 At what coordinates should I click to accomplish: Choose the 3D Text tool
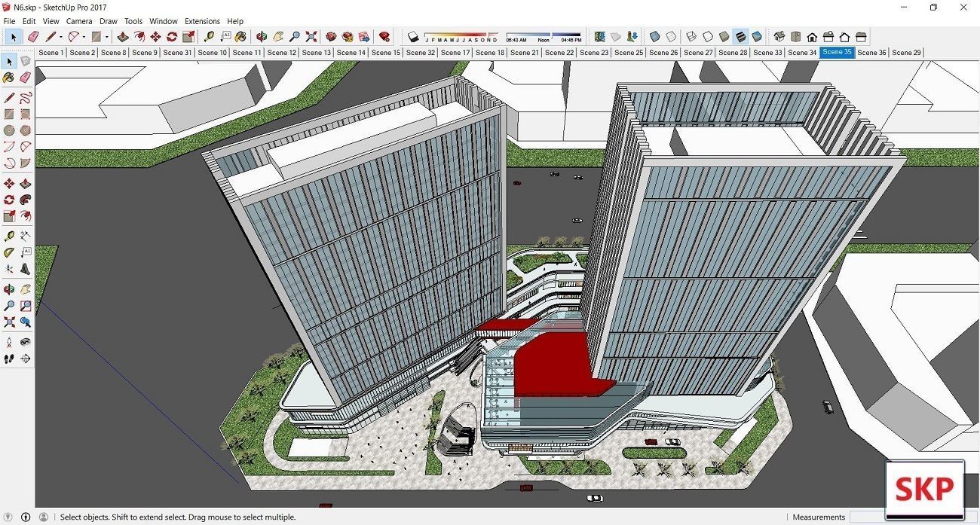tap(26, 269)
